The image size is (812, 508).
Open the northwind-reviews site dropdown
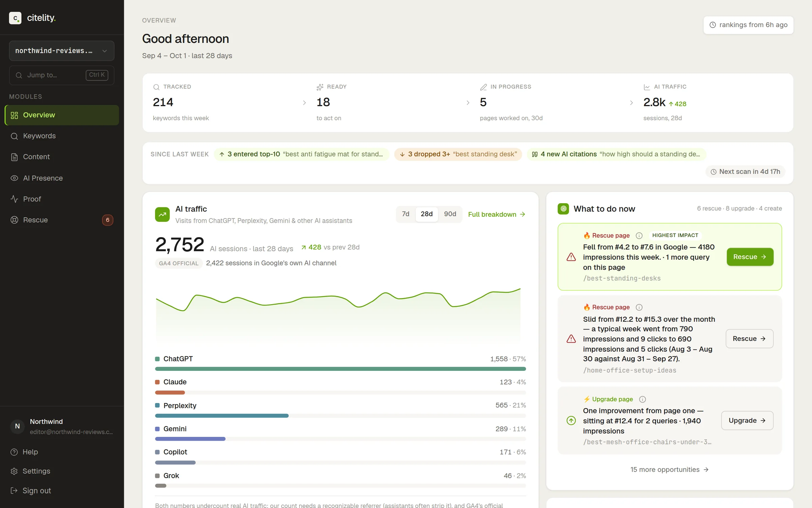point(62,51)
